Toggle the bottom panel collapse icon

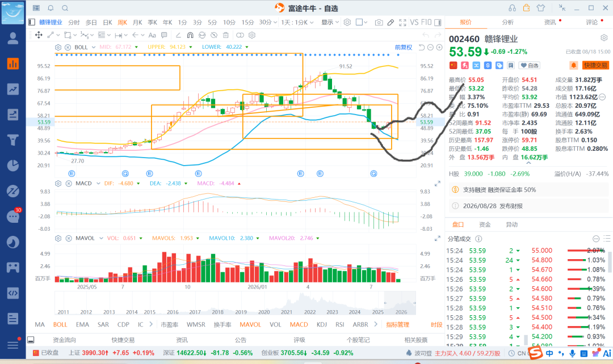coord(31,340)
